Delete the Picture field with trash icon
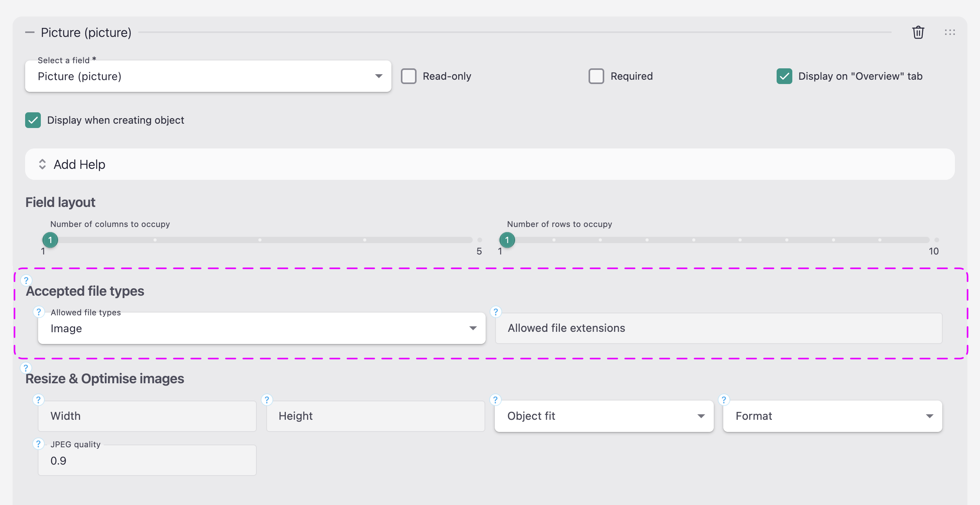The image size is (980, 505). pos(918,32)
